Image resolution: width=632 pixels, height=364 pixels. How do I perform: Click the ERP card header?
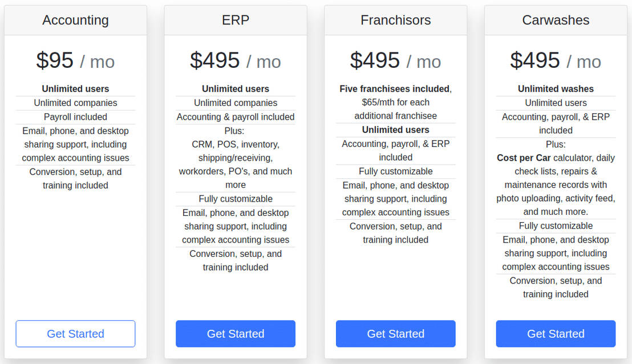point(235,20)
